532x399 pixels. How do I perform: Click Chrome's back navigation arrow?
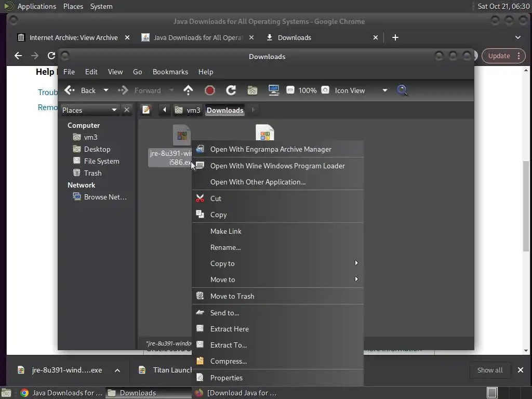click(x=18, y=56)
